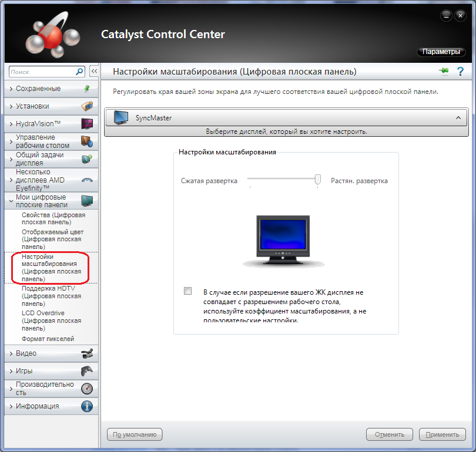Click the AMD Eyefinity displays icon
Screen dimensions: 476x452
87,180
